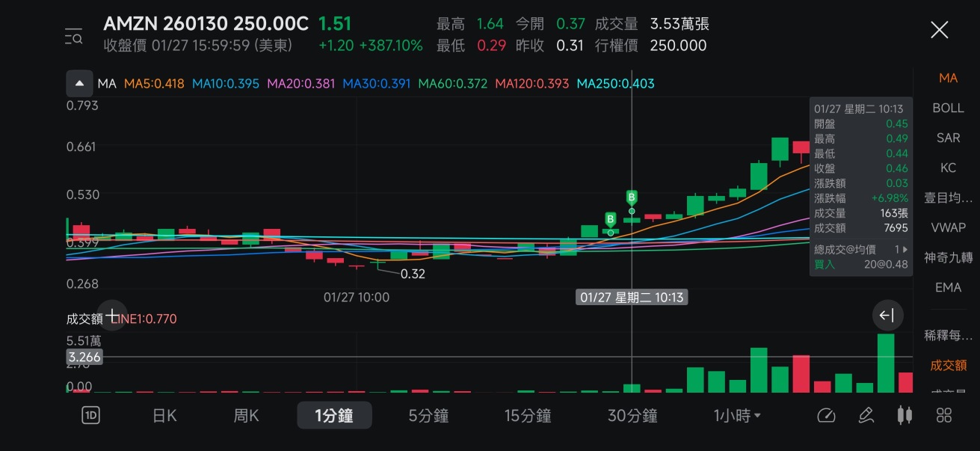Tap the lower B buy marker on chart
This screenshot has height=451, width=980.
point(610,219)
